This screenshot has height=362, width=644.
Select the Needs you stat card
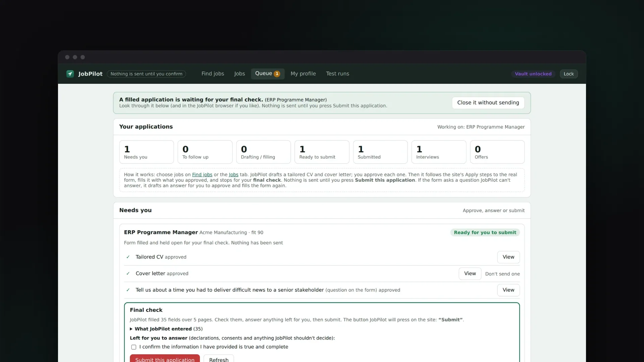click(147, 152)
